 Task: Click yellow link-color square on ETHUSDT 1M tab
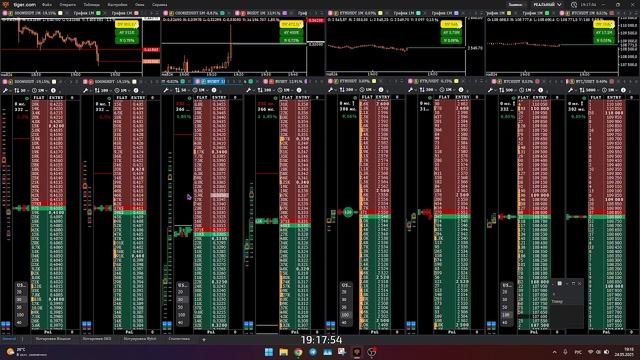point(380,13)
